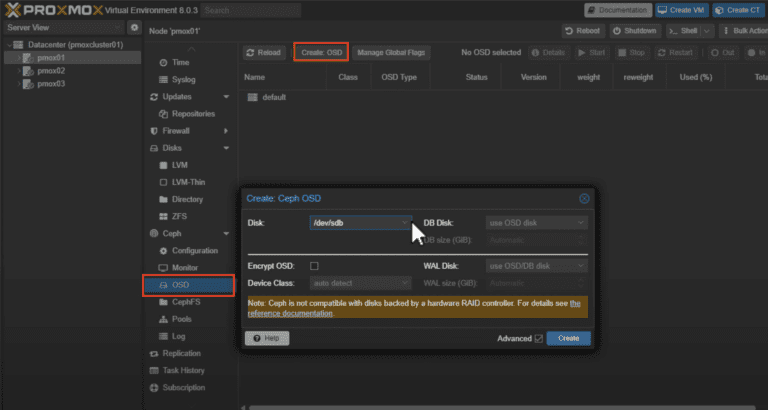The height and width of the screenshot is (410, 768).
Task: Sort by the Name column header
Action: 283,77
